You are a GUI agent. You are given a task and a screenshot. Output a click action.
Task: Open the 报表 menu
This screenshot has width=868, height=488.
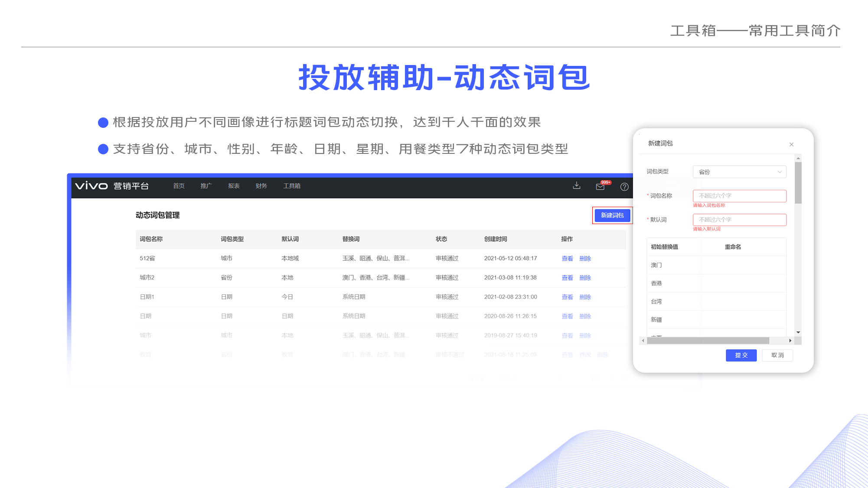tap(234, 186)
